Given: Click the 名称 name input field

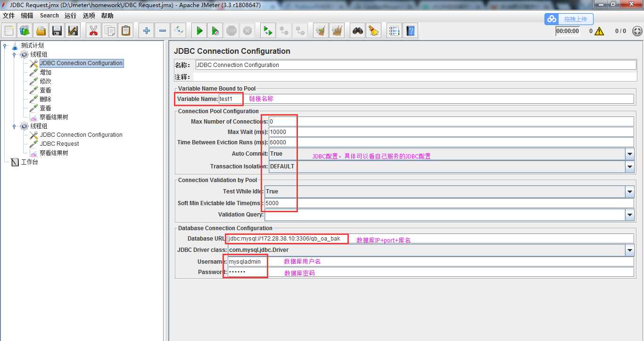Looking at the screenshot, I should 415,65.
